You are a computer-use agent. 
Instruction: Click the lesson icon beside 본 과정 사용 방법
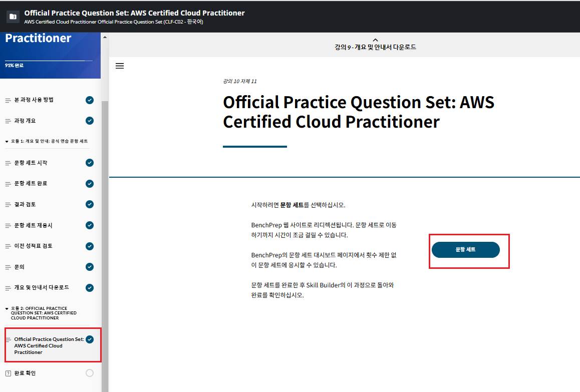(8, 100)
